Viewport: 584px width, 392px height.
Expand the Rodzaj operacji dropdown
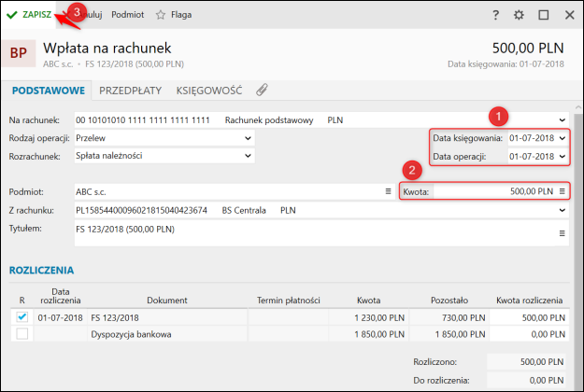(x=248, y=138)
